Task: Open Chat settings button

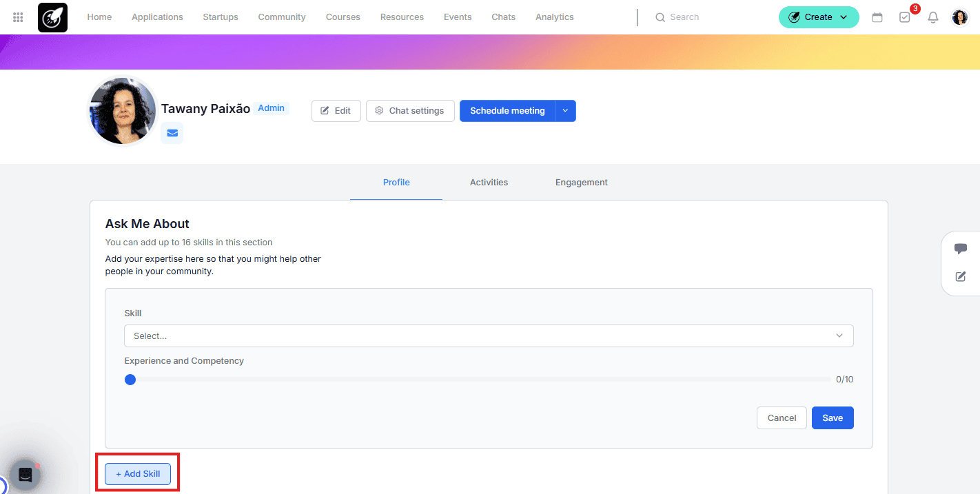Action: 410,111
